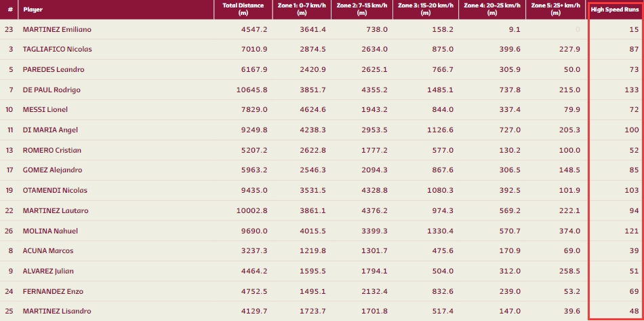Image resolution: width=644 pixels, height=321 pixels.
Task: Click Acuna's total distance 3237.3
Action: (254, 250)
